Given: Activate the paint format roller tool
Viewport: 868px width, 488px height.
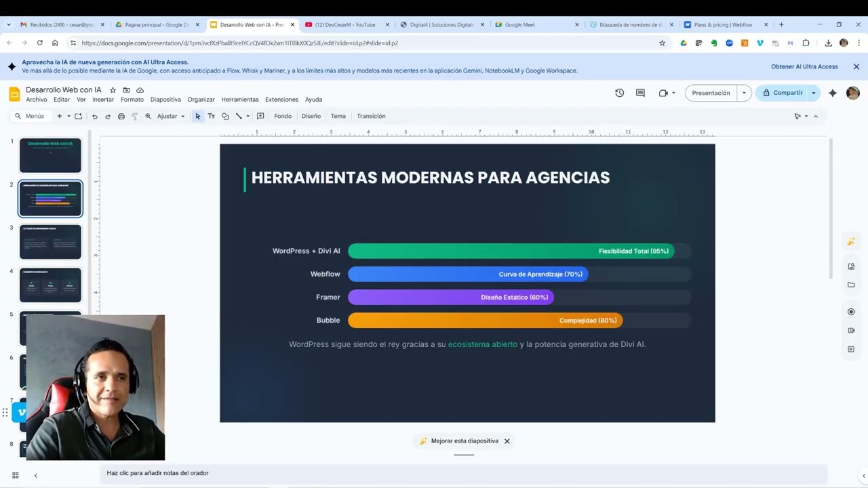Looking at the screenshot, I should click(x=134, y=117).
